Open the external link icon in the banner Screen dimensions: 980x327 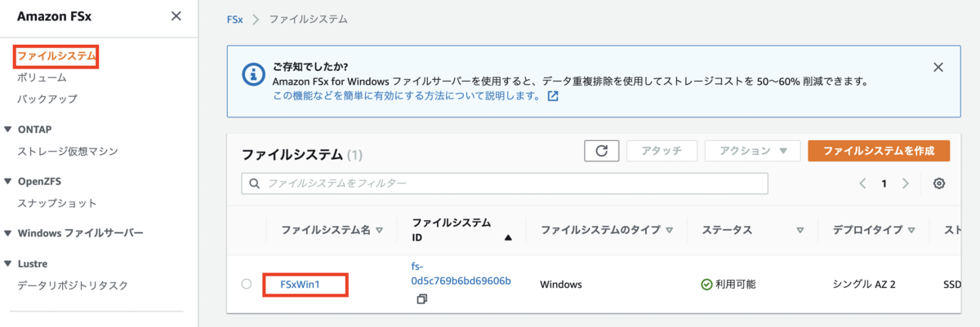coord(553,96)
